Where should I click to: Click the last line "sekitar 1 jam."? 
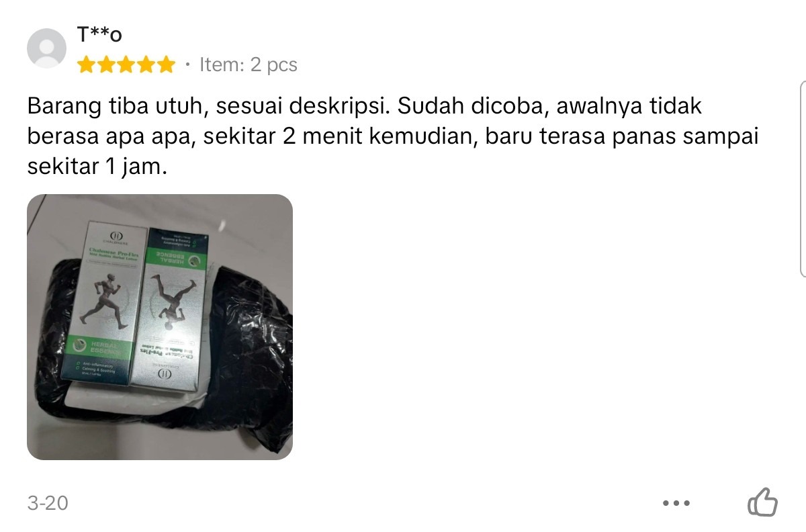96,166
